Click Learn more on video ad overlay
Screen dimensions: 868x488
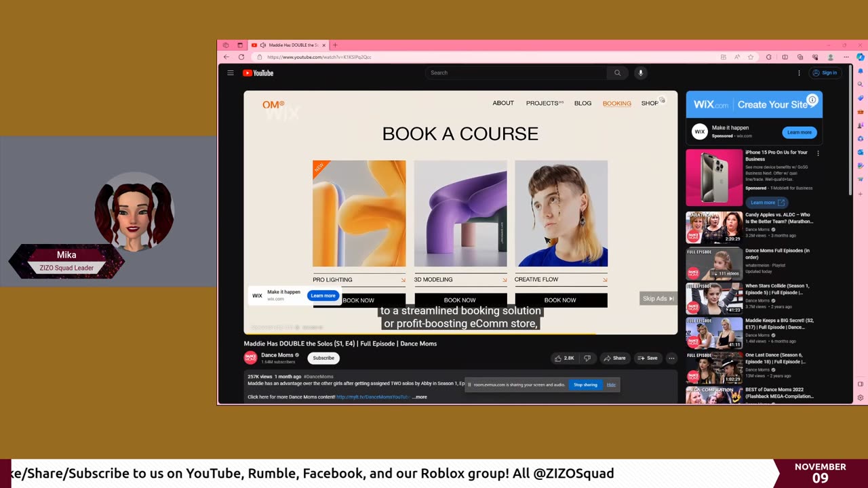[x=323, y=296]
